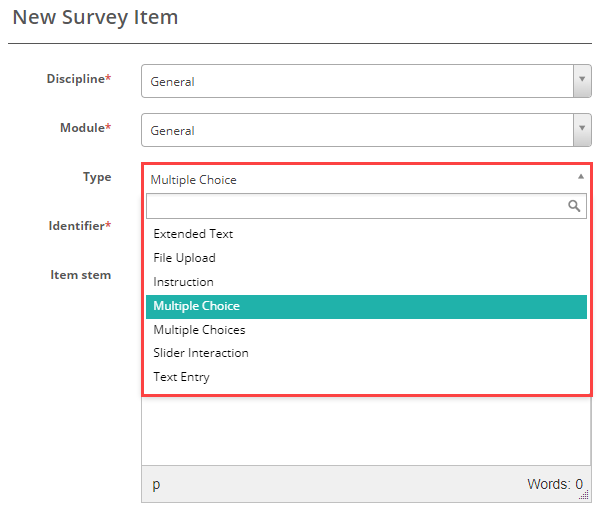
Task: Choose the Multiple Choices option
Action: [199, 330]
